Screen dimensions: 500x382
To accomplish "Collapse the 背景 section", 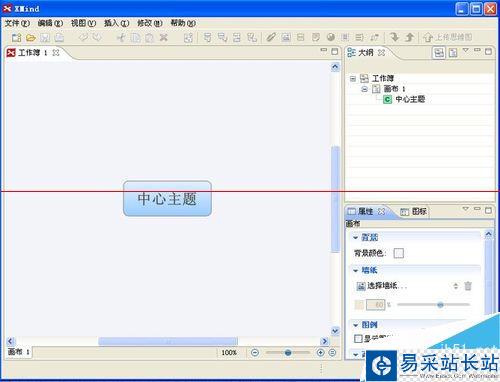I will (356, 238).
